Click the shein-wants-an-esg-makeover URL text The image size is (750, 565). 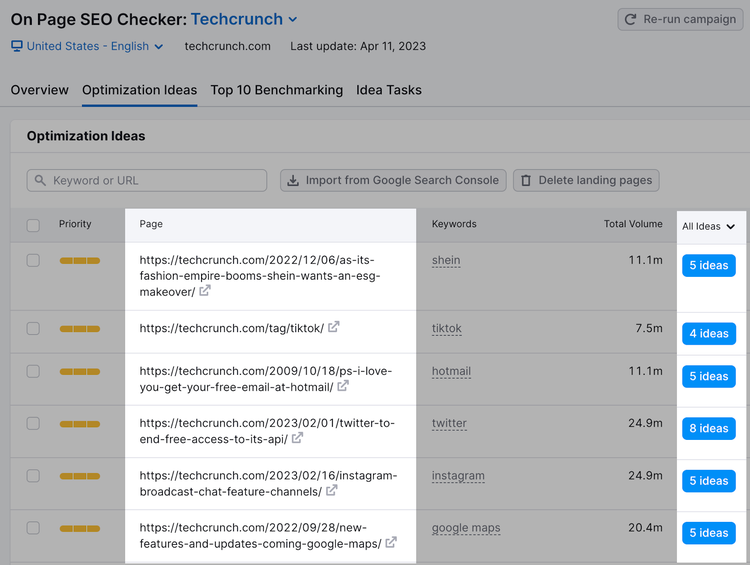[x=260, y=276]
